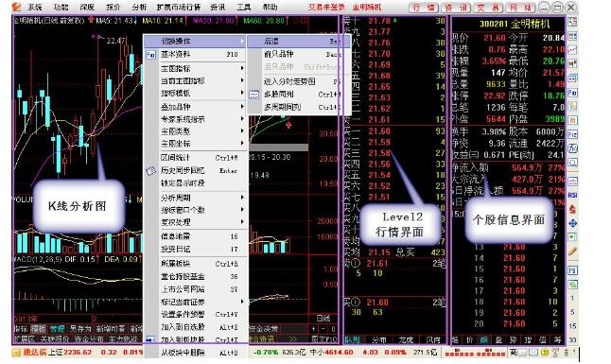The image size is (611, 364).
Task: Open the F10 basic info sidebar icon
Action: (572, 93)
